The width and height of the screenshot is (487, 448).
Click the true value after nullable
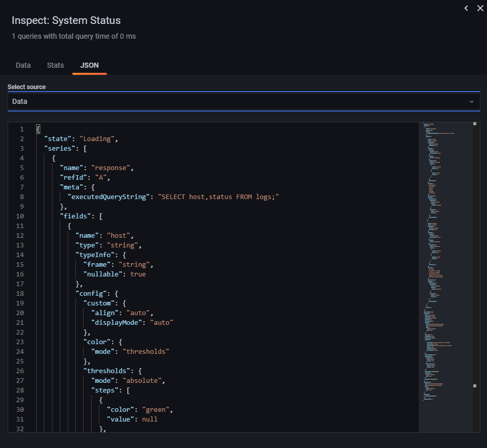138,274
